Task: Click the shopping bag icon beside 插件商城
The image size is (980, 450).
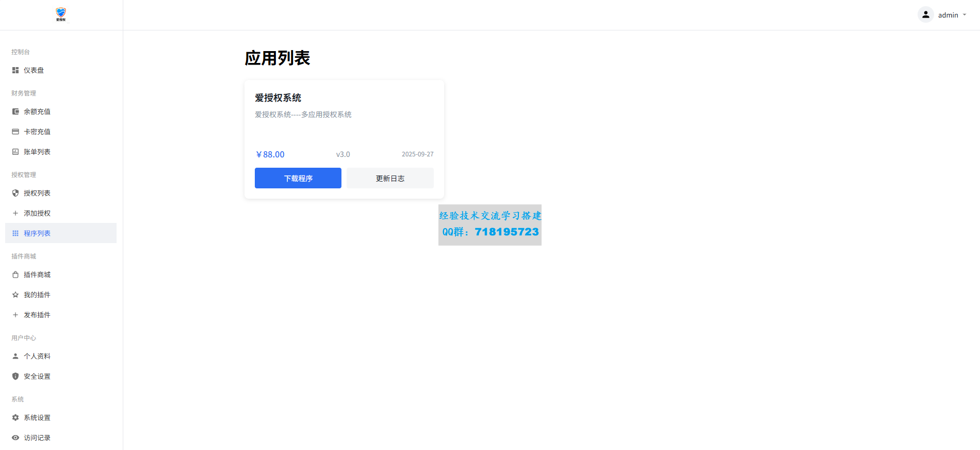Action: pyautogui.click(x=15, y=275)
